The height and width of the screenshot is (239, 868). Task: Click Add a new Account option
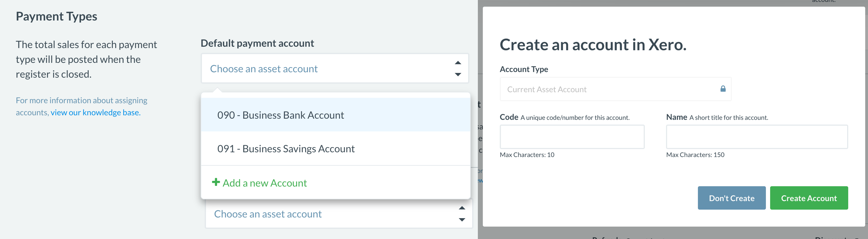[x=335, y=183]
